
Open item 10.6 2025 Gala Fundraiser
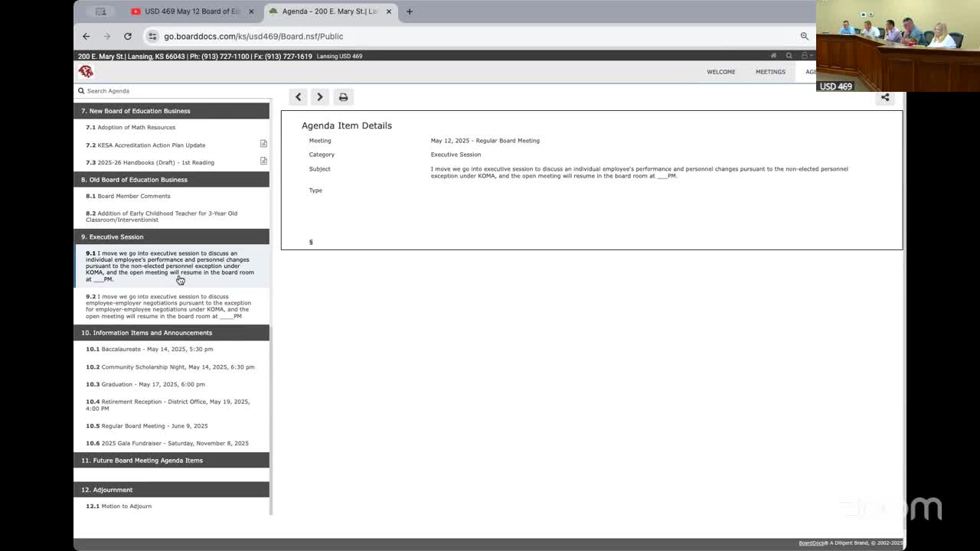(x=167, y=443)
